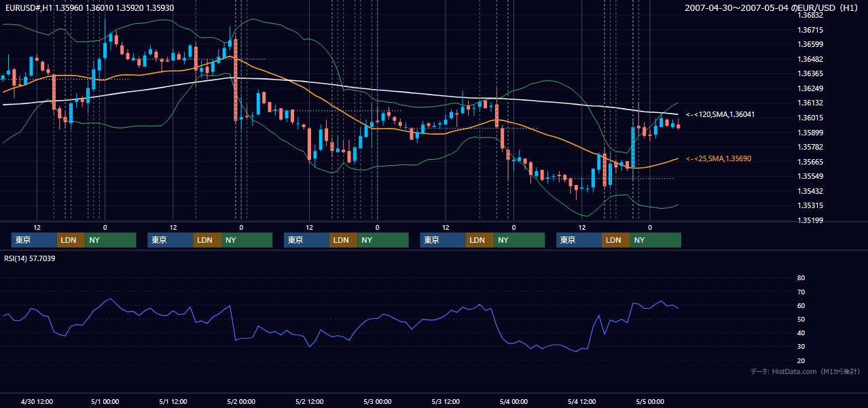Click the 1.35432 price axis value
This screenshot has width=868, height=408.
click(x=810, y=191)
